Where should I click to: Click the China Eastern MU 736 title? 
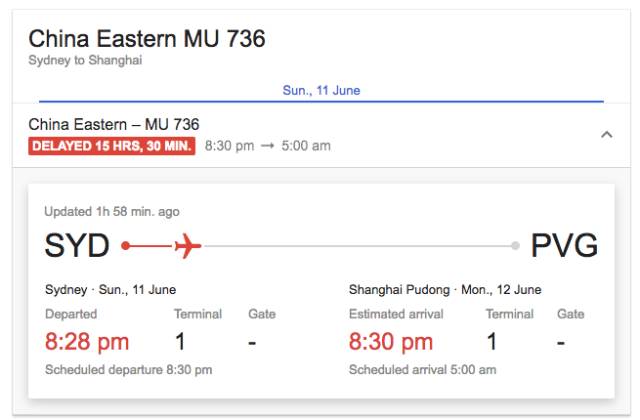click(x=147, y=39)
